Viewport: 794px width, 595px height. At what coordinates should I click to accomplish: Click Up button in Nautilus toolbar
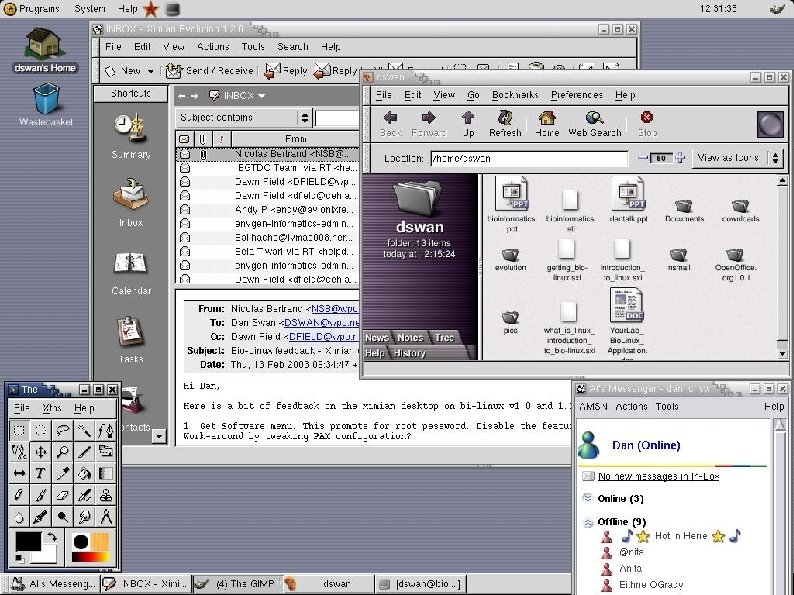pyautogui.click(x=468, y=124)
